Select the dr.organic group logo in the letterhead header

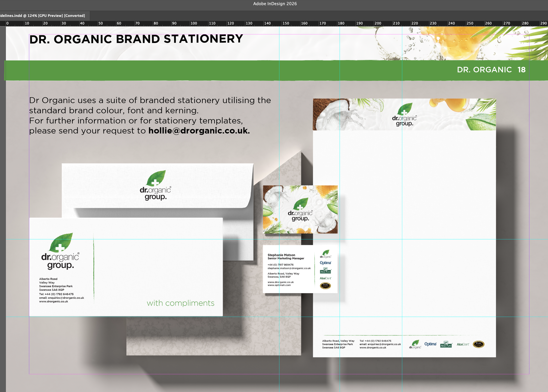pyautogui.click(x=404, y=115)
